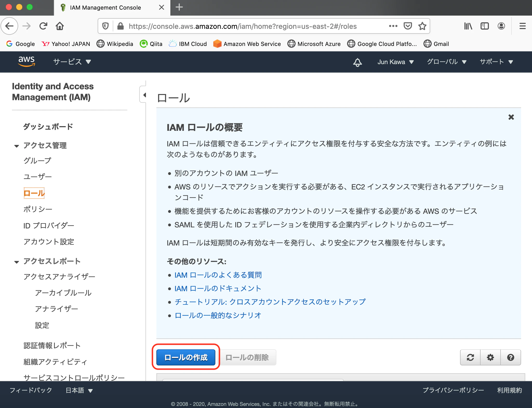This screenshot has width=532, height=408.
Task: Select ID プロバイダー in the sidebar
Action: (49, 226)
